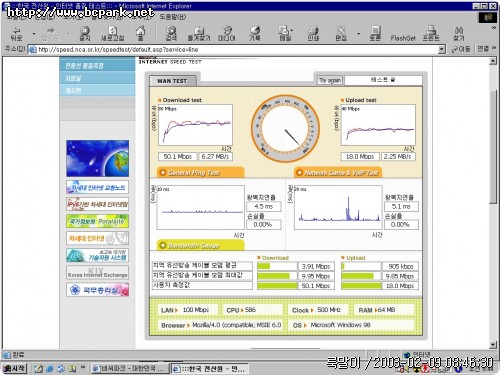
Task: Click the earth and comet banner image
Action: pos(97,158)
